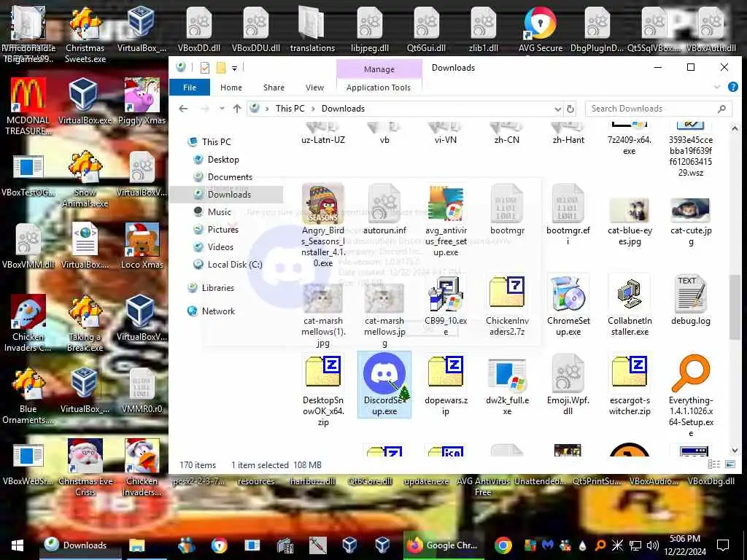
Task: Select CollabnetInstaller.exe file
Action: coord(630,306)
